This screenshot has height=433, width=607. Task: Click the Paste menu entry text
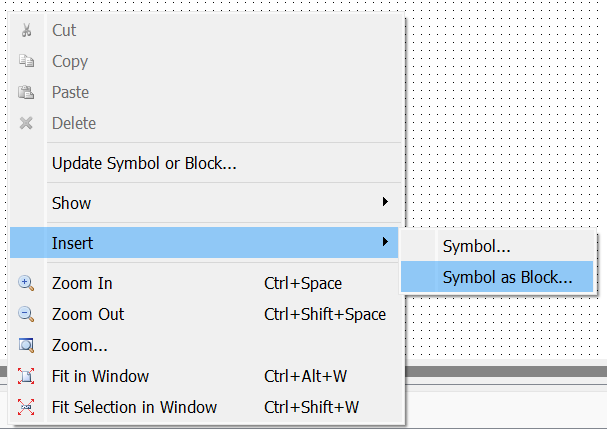(x=70, y=93)
